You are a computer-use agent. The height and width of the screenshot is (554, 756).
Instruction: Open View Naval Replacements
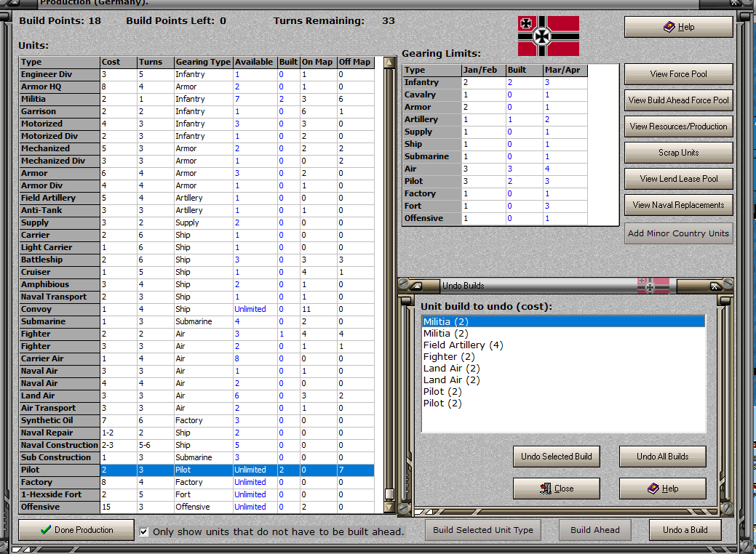point(678,205)
